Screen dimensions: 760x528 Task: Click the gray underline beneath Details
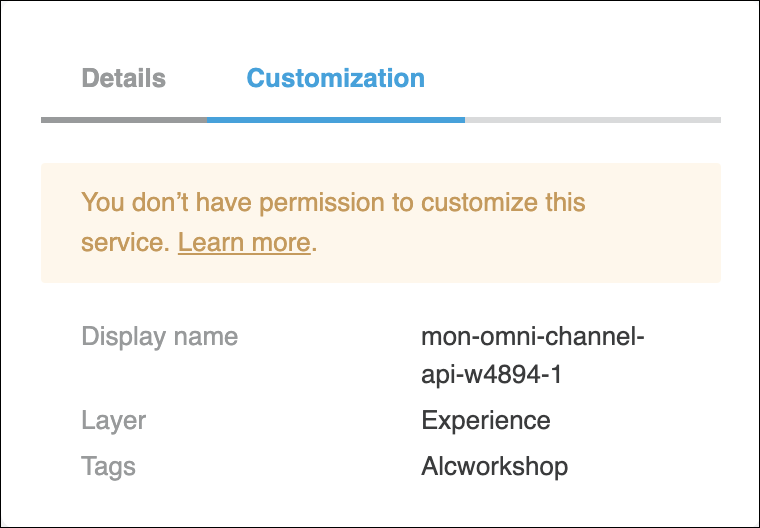(124, 120)
